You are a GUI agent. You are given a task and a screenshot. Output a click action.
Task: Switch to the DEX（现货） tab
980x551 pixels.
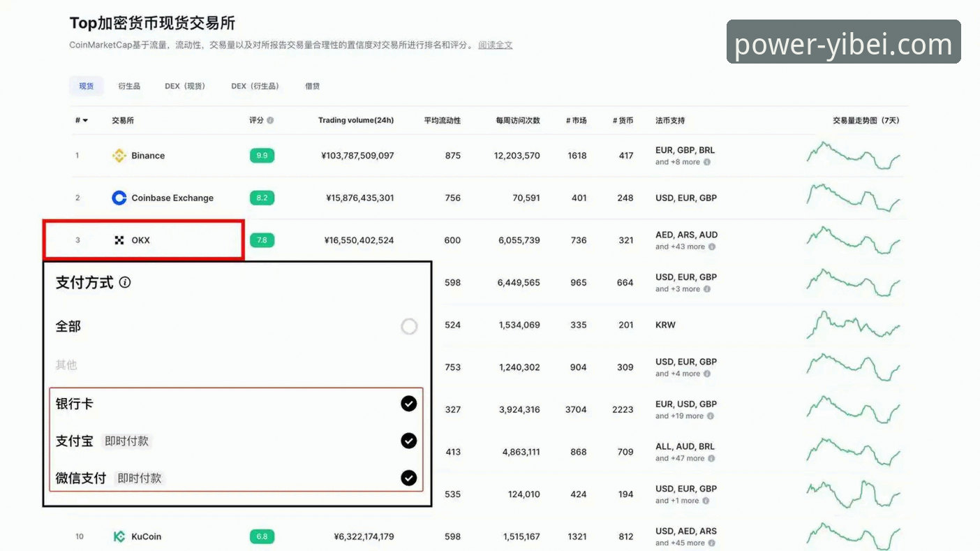point(185,86)
